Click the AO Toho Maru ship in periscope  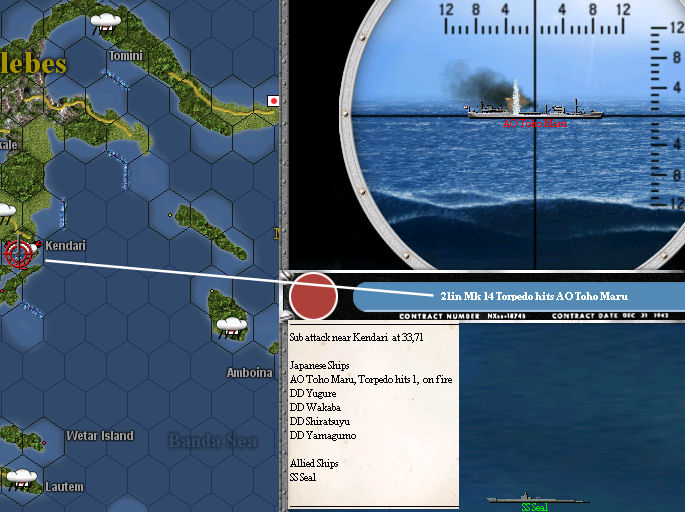(x=535, y=109)
